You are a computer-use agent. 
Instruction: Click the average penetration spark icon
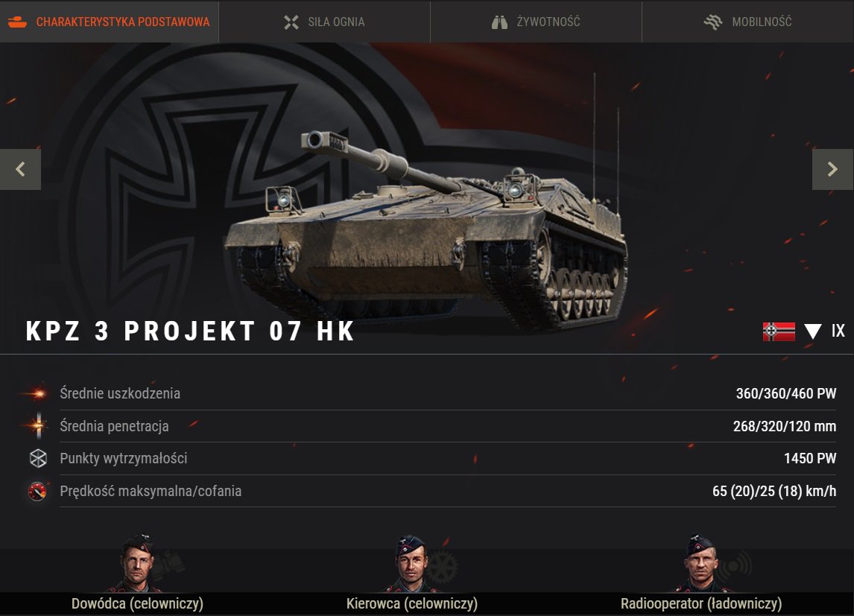pyautogui.click(x=37, y=425)
